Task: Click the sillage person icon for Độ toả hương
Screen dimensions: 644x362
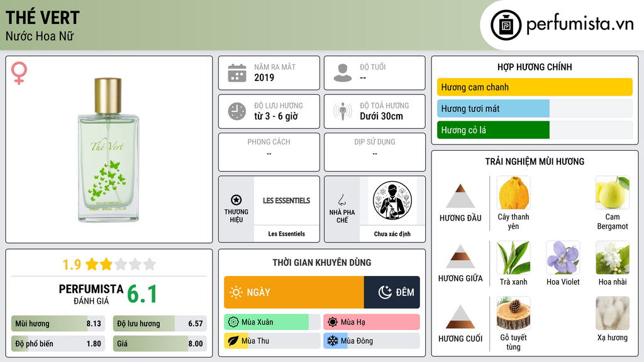Action: [x=343, y=111]
